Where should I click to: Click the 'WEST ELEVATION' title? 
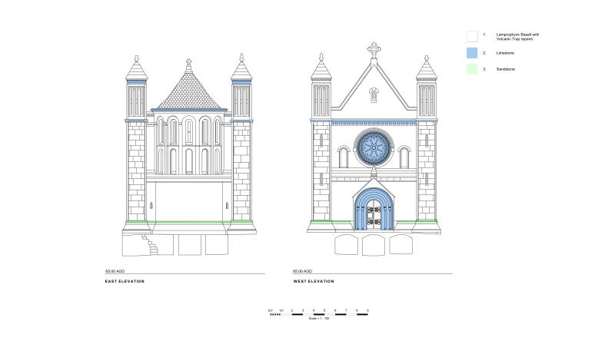[314, 281]
